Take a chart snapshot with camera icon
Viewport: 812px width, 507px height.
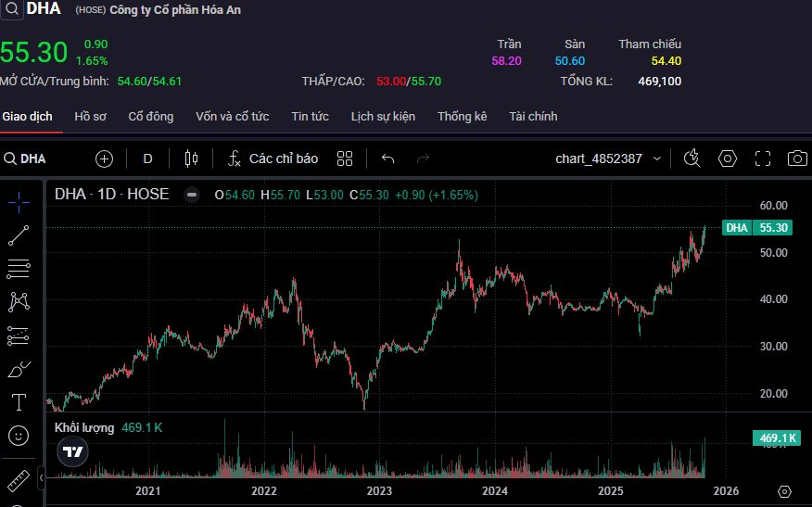[796, 158]
